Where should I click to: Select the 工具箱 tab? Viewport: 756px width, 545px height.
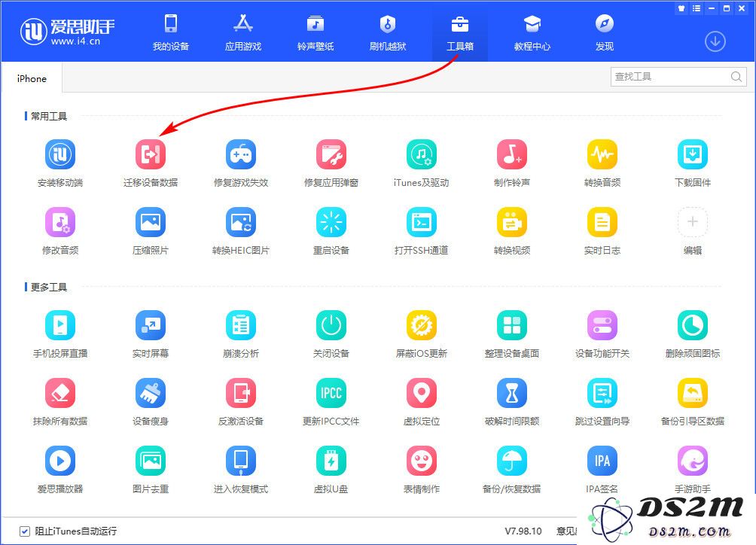point(460,32)
